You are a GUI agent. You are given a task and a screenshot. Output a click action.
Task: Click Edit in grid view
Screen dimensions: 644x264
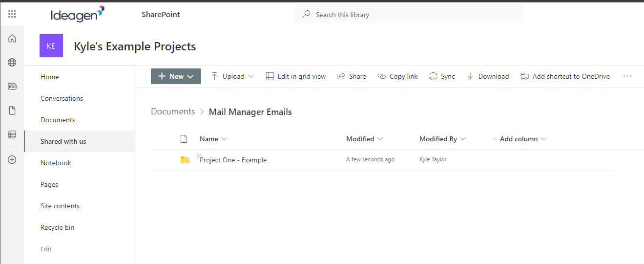[x=295, y=76]
